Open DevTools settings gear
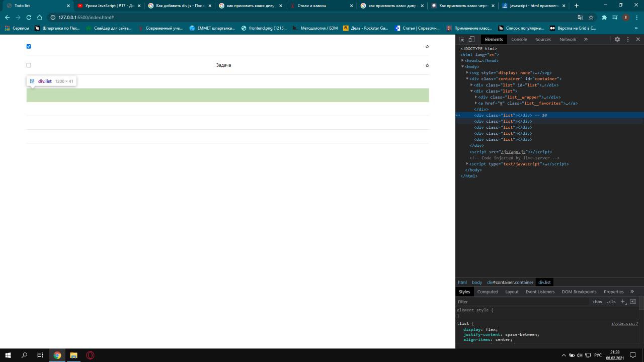The image size is (644, 362). pos(617,39)
